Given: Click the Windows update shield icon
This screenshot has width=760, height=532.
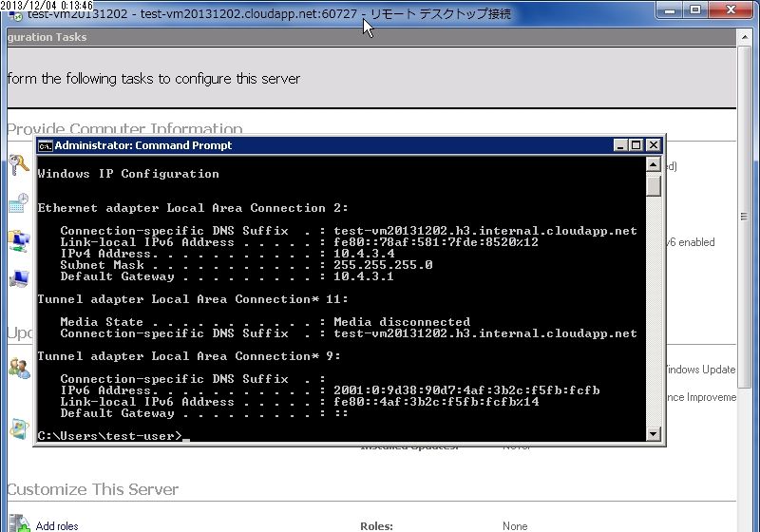Looking at the screenshot, I should (19, 428).
